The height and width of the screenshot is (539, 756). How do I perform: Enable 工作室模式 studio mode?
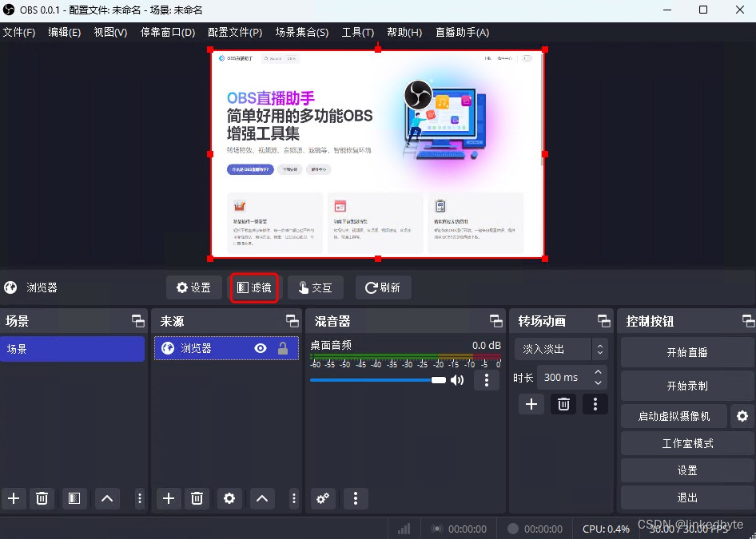[x=687, y=444]
